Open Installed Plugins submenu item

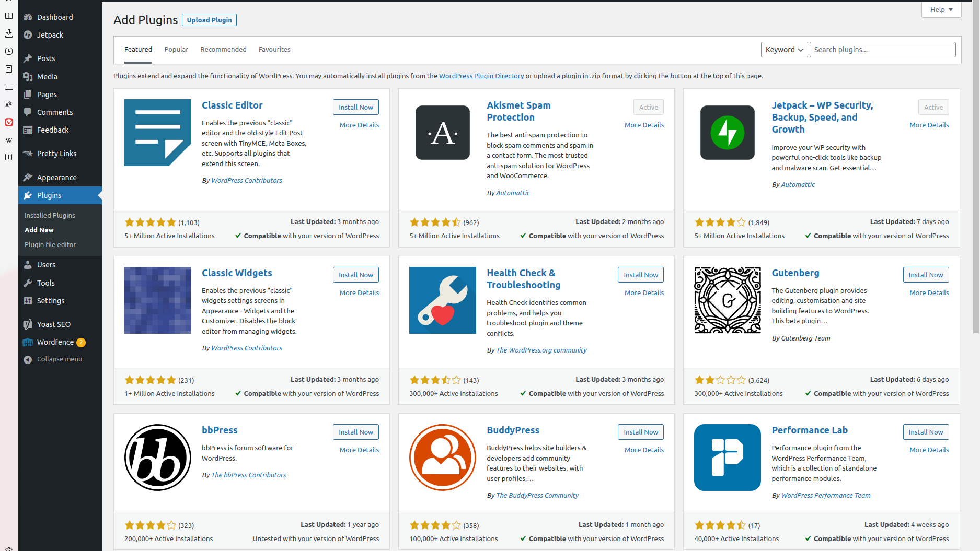pos(50,215)
